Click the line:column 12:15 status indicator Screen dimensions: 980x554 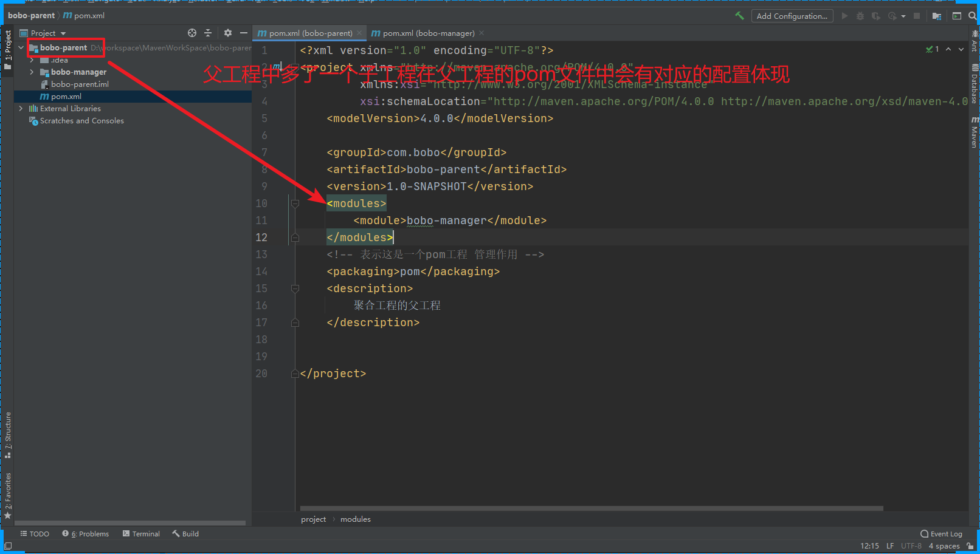869,546
